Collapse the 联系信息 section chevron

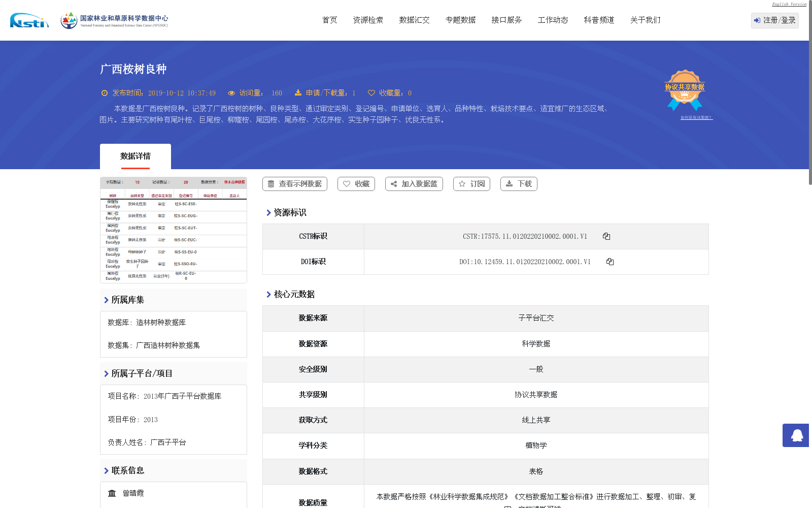click(x=106, y=471)
